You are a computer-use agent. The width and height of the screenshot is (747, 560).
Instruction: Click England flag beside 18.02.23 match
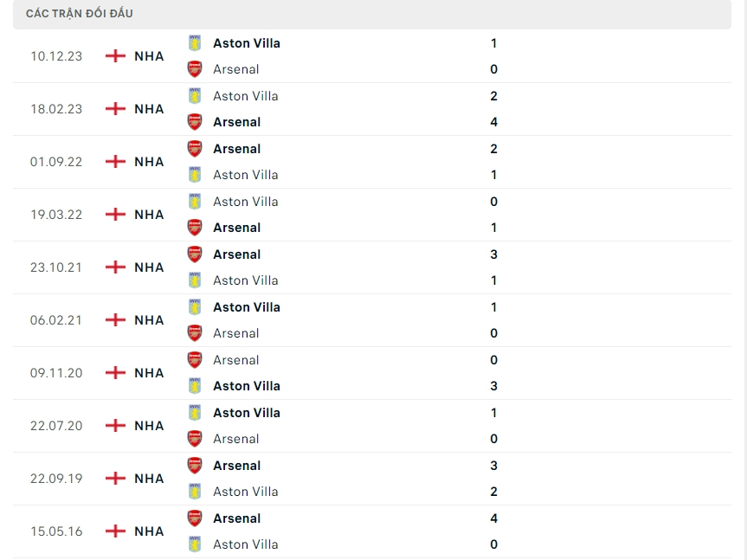click(x=115, y=109)
